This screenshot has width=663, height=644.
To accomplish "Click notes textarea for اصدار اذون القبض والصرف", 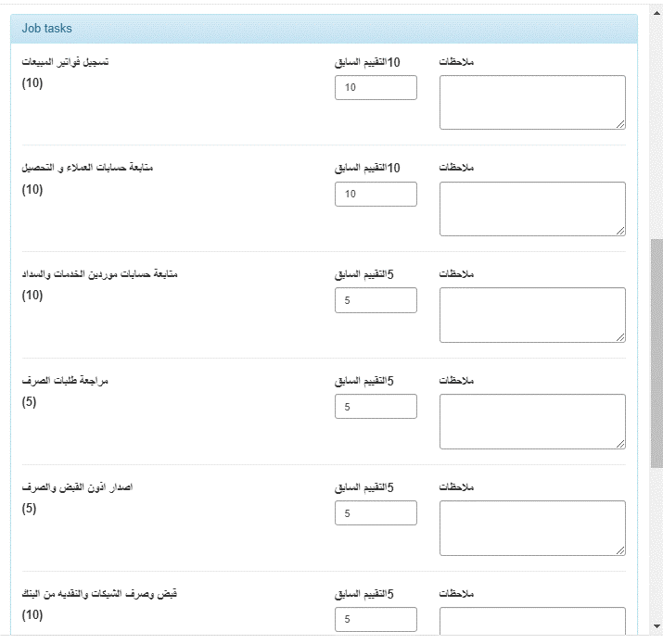I will pyautogui.click(x=532, y=528).
